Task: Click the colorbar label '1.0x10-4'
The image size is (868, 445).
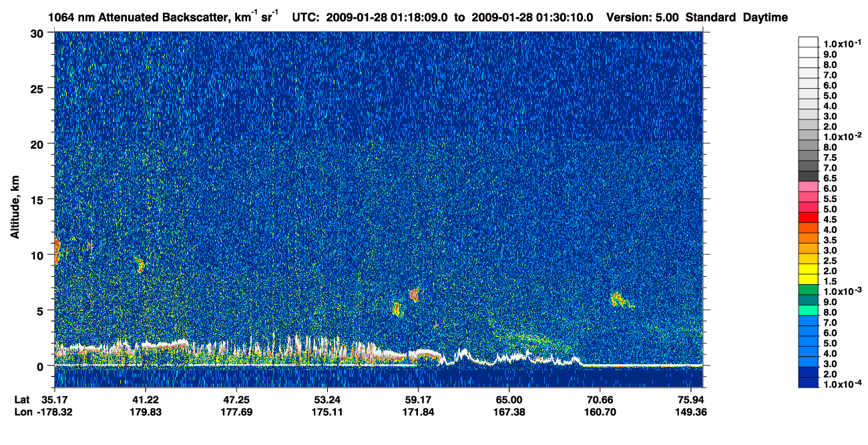Action: 841,382
